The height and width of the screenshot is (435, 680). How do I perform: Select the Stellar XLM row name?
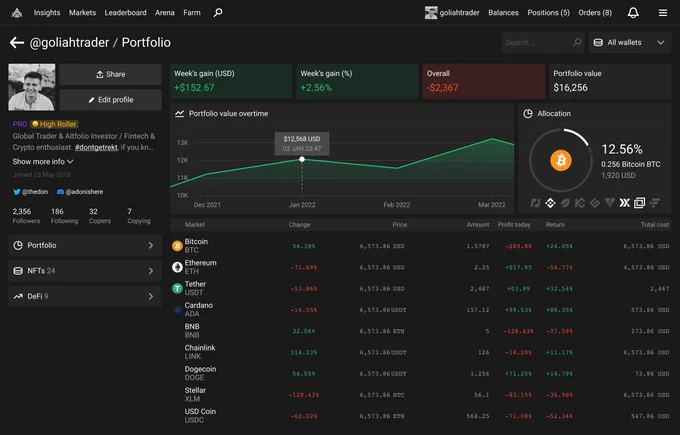[195, 394]
